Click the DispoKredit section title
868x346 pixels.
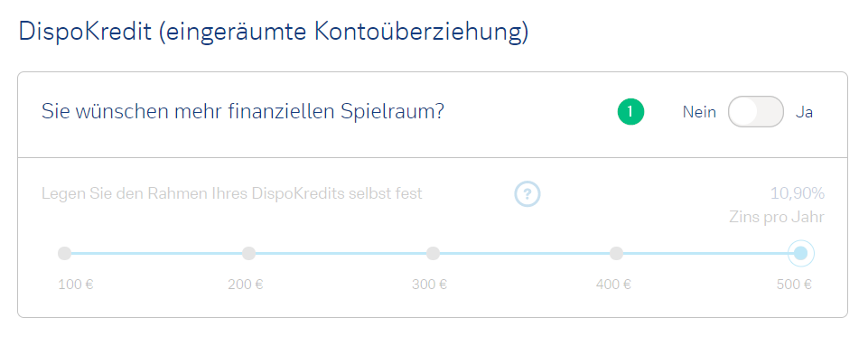coord(274,33)
